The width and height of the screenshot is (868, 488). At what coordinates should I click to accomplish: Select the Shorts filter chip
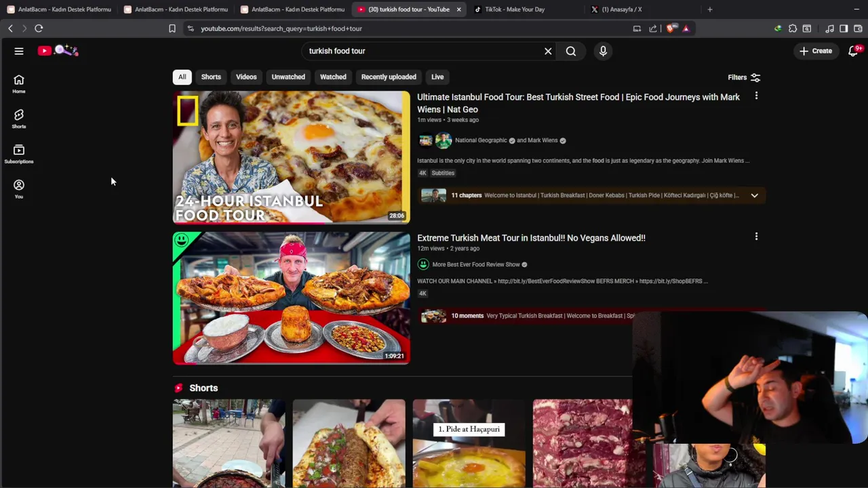[x=211, y=77]
